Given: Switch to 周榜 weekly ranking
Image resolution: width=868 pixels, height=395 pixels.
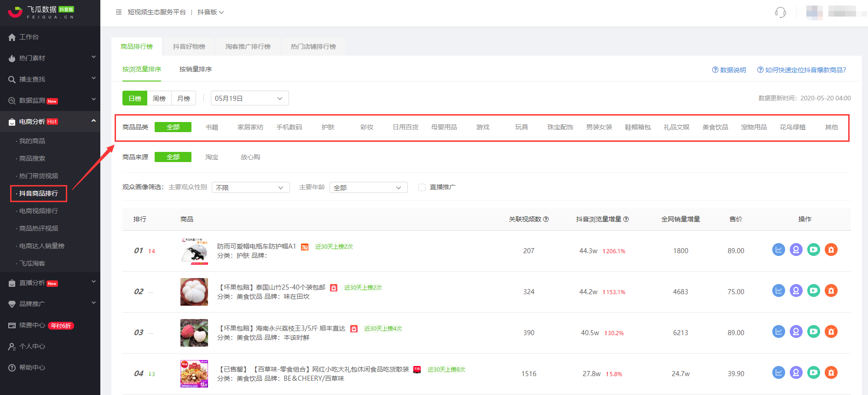Looking at the screenshot, I should point(159,99).
